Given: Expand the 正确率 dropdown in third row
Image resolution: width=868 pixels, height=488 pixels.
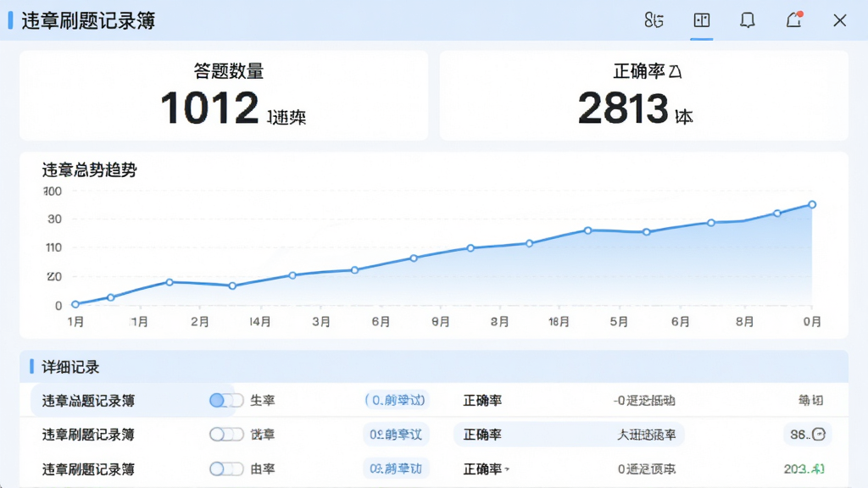Looking at the screenshot, I should coord(487,469).
